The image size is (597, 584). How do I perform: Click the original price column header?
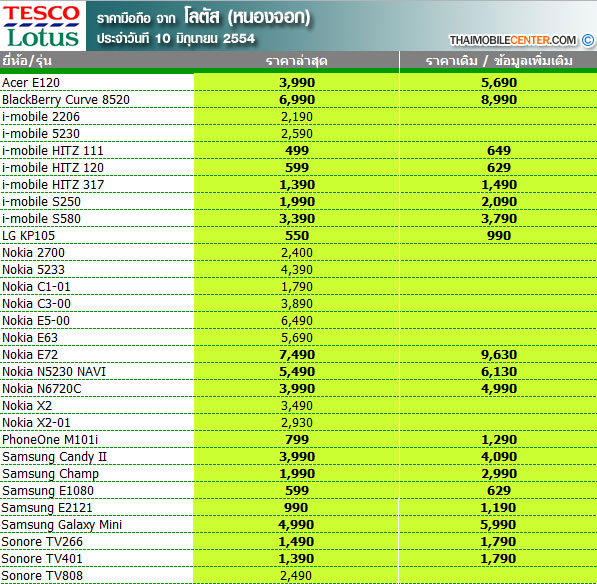click(499, 61)
